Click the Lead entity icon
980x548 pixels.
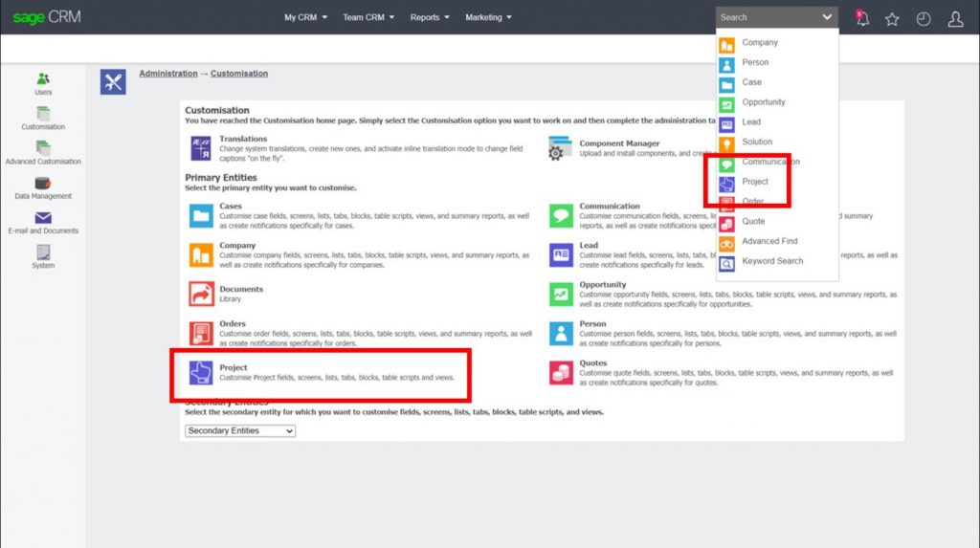pos(561,255)
